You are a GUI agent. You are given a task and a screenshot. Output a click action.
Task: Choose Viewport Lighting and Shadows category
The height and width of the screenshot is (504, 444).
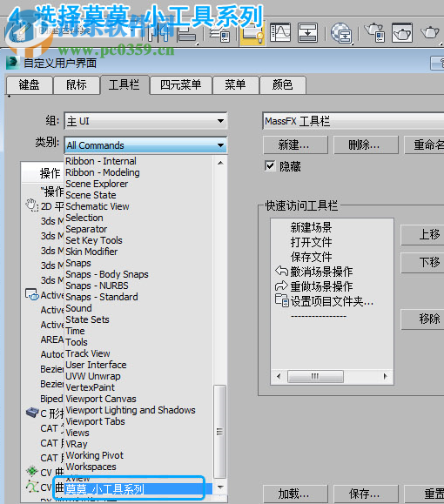tap(131, 410)
